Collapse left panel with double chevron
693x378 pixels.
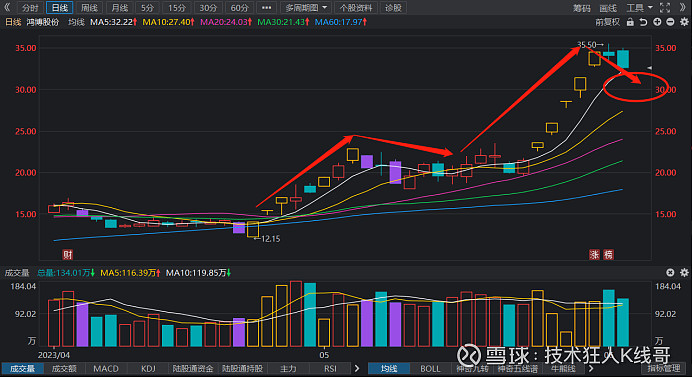tap(7, 8)
